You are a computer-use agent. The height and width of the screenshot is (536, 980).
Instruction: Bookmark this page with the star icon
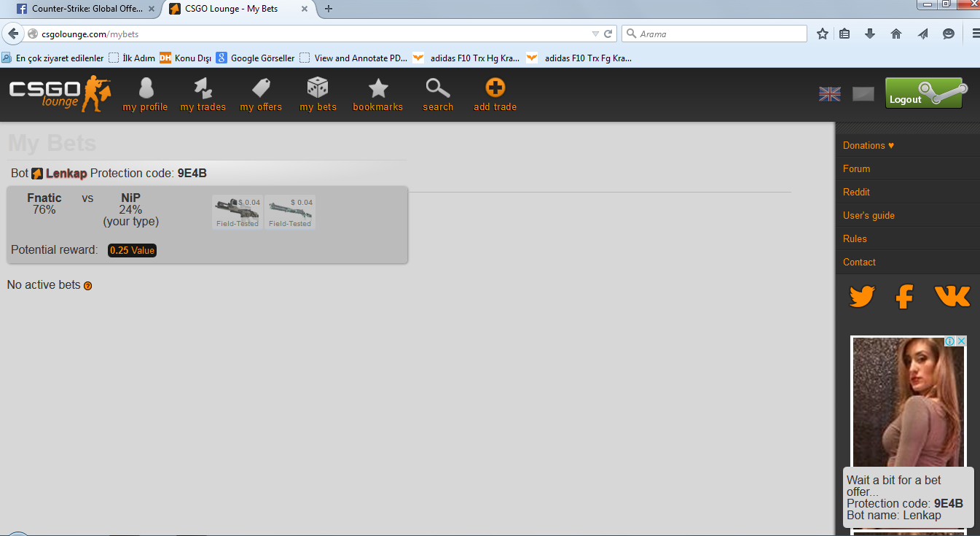tap(823, 34)
